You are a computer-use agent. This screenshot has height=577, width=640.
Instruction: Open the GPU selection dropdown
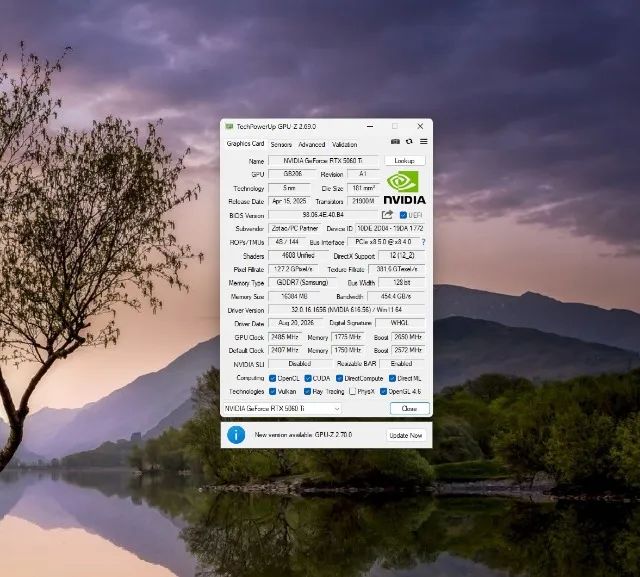(282, 408)
